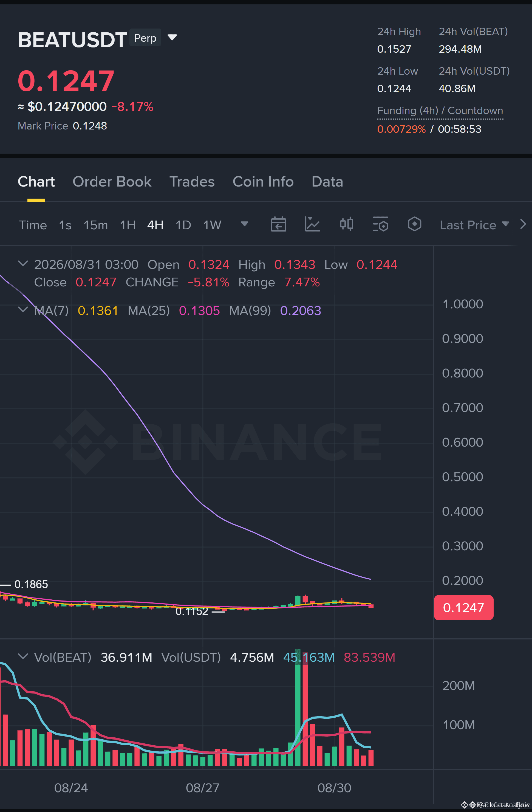Switch to the Chart tab

[x=36, y=182]
